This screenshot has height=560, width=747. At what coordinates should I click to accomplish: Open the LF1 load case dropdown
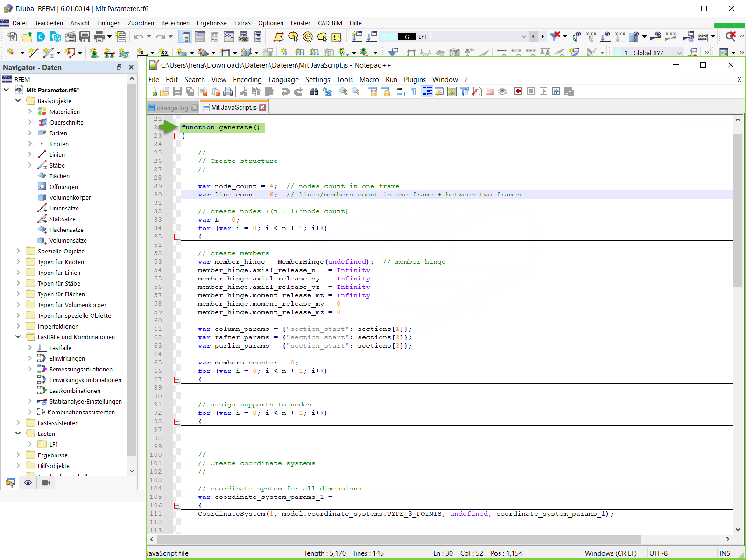pos(523,36)
